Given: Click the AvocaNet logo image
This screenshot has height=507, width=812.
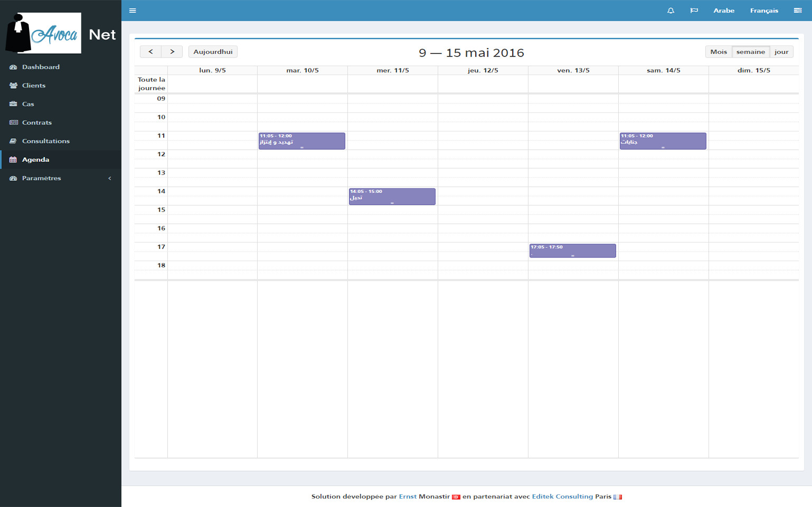Looking at the screenshot, I should click(43, 33).
